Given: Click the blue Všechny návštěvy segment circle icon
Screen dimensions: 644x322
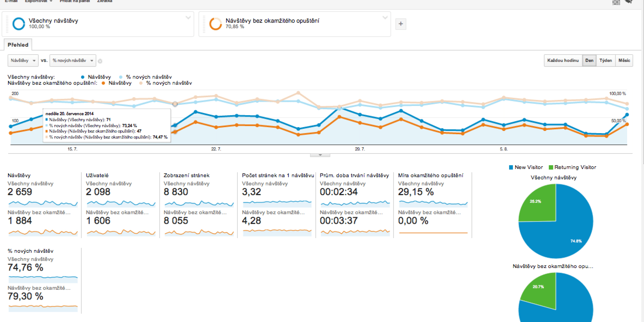Looking at the screenshot, I should pyautogui.click(x=19, y=24).
